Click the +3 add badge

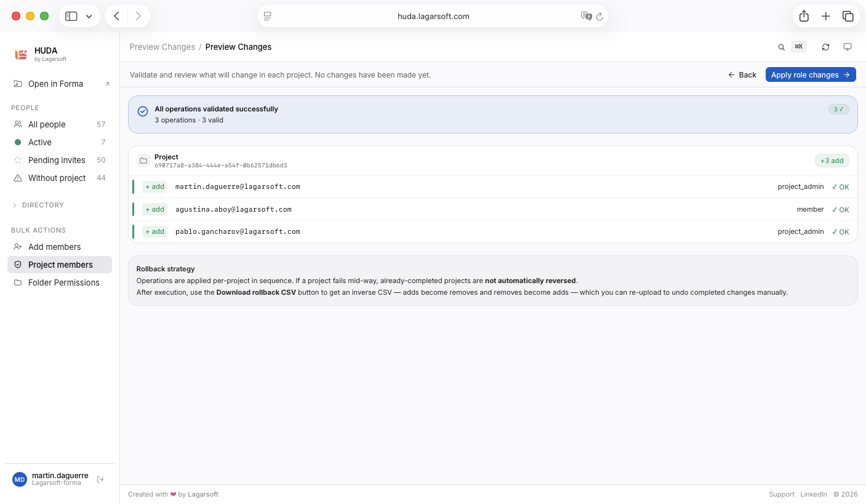tap(832, 161)
